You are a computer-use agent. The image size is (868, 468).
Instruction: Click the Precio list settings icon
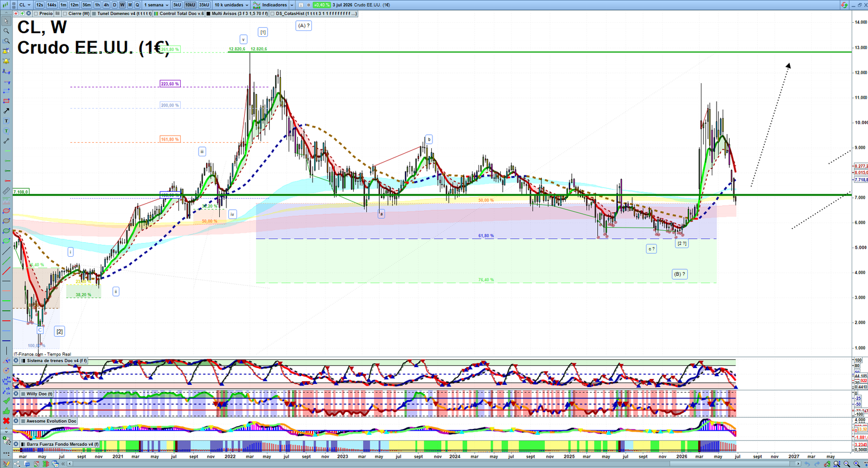(58, 14)
